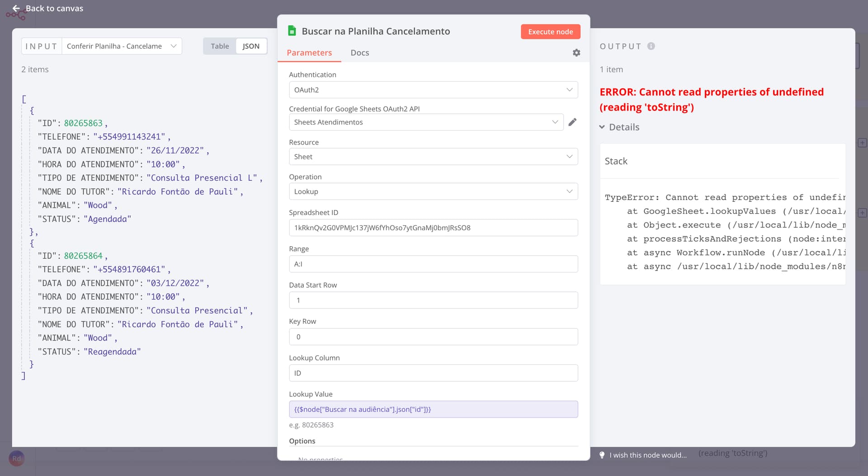Open the Authentication OAuth2 dropdown

pyautogui.click(x=433, y=90)
